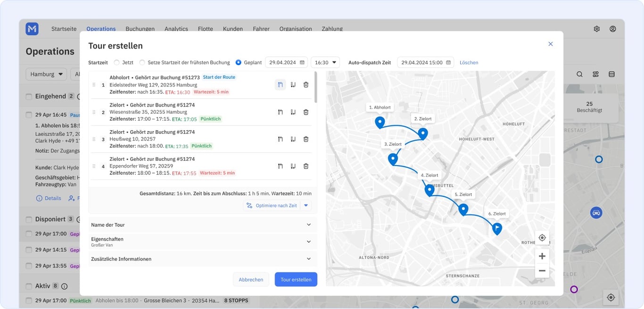Zoom in on the tour map
The image size is (644, 309).
(x=542, y=256)
